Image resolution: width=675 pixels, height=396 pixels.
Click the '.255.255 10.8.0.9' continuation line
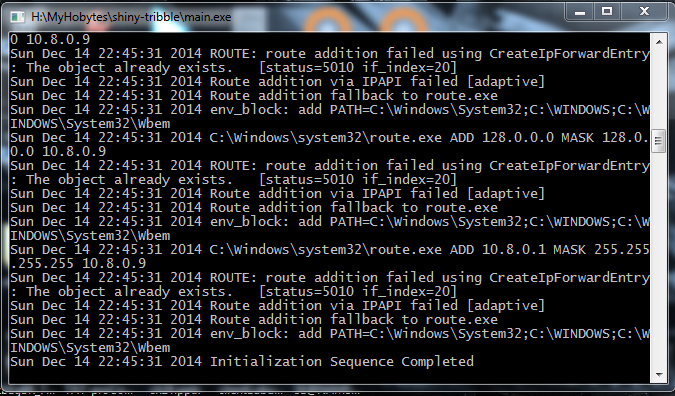point(78,263)
